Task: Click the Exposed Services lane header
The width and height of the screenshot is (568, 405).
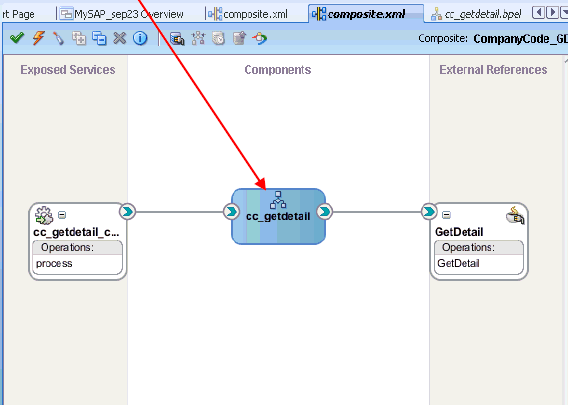Action: tap(68, 70)
